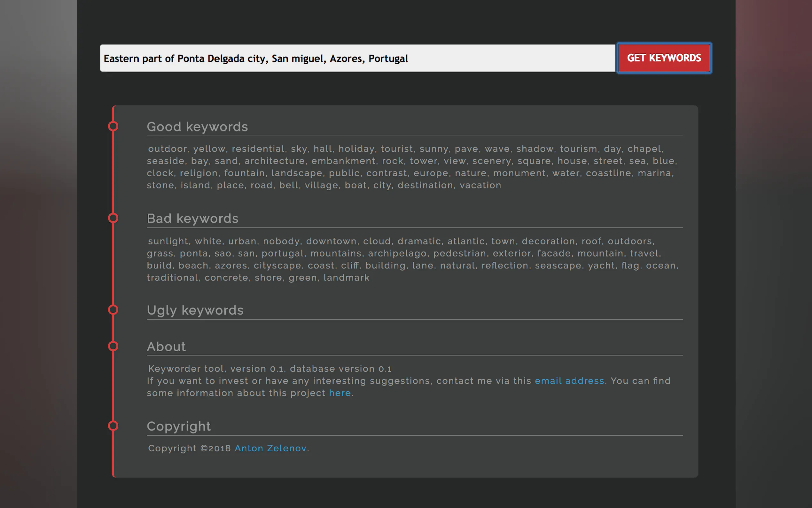
Task: Click the Copyright section timeline circle marker
Action: (x=113, y=426)
